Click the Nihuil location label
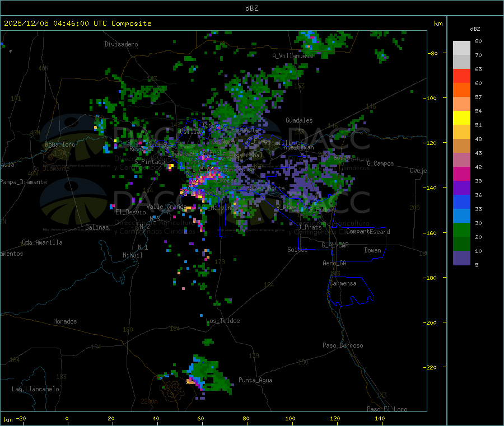The width and height of the screenshot is (504, 426). click(132, 255)
